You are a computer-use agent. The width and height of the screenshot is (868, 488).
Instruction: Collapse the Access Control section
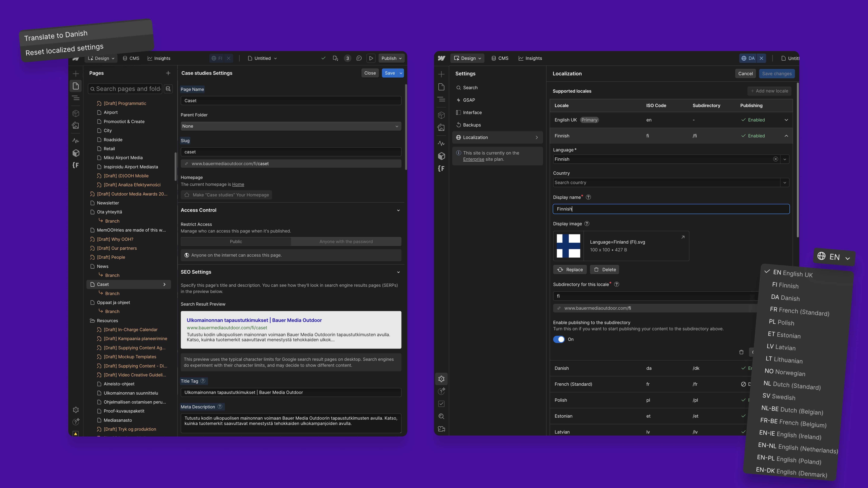pyautogui.click(x=398, y=210)
